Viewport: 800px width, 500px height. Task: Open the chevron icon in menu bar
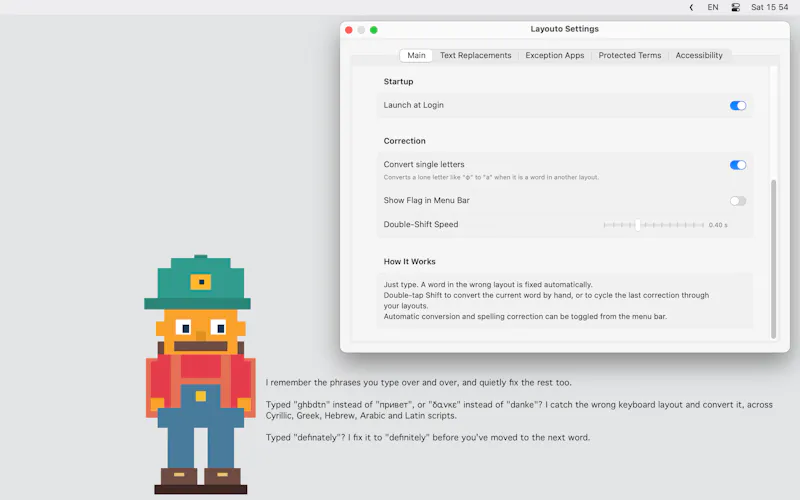click(x=691, y=7)
